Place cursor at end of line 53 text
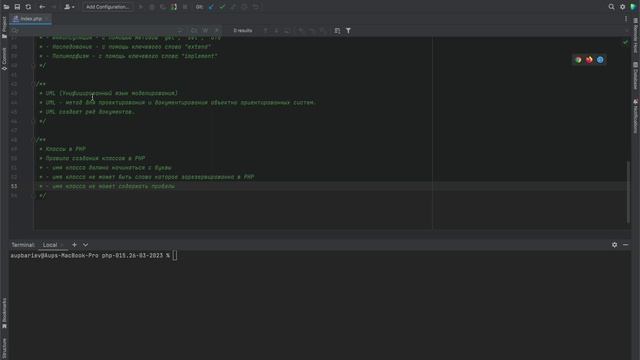Screen dimensions: 640x360 175,186
